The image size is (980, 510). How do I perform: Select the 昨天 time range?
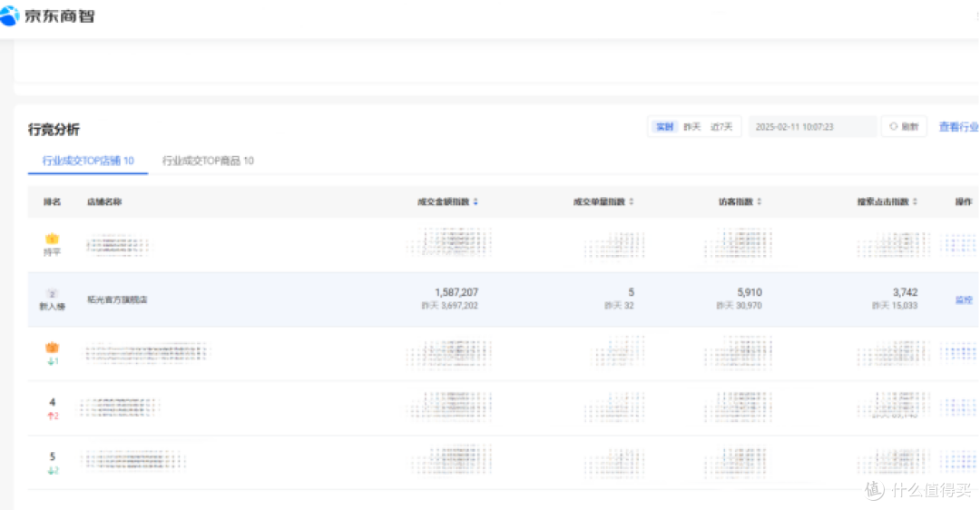point(691,127)
